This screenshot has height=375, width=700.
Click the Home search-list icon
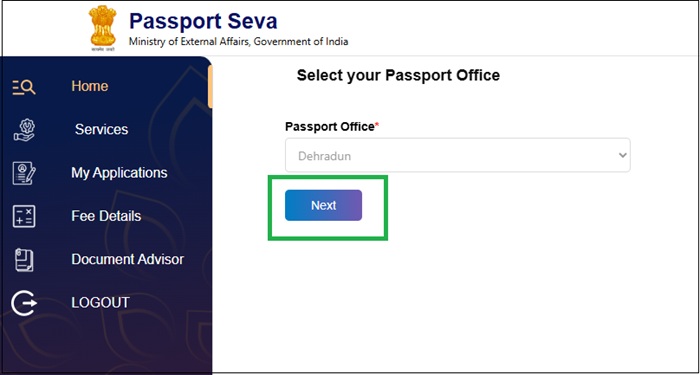(24, 87)
